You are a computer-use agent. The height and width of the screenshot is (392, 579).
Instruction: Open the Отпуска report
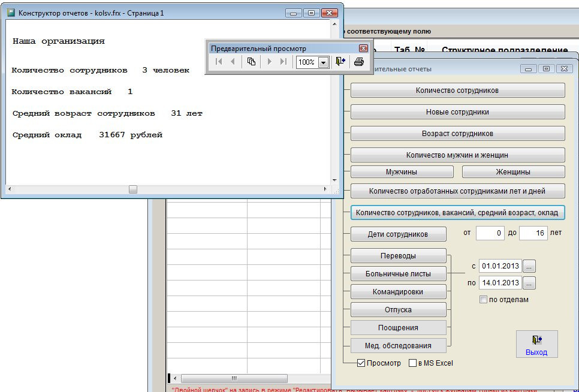[x=398, y=310]
